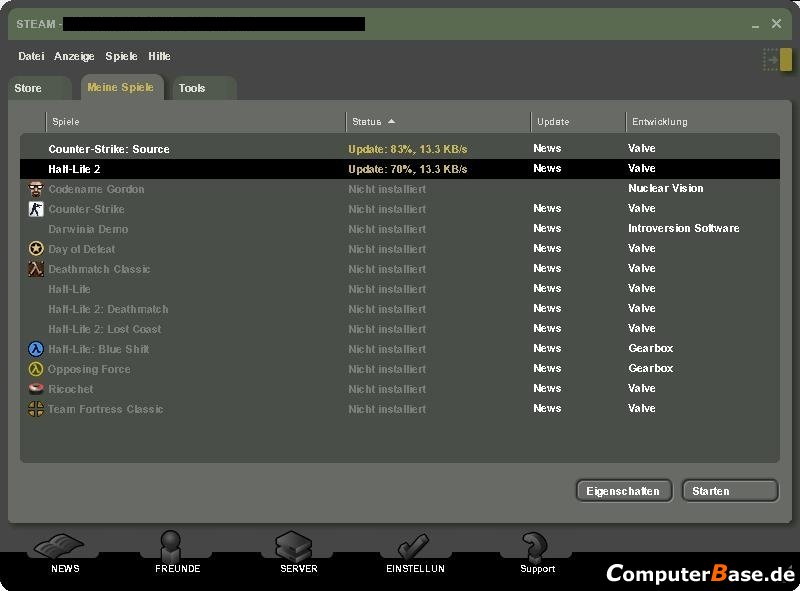800x591 pixels.
Task: Open News link for Opposing Force row
Action: 547,368
